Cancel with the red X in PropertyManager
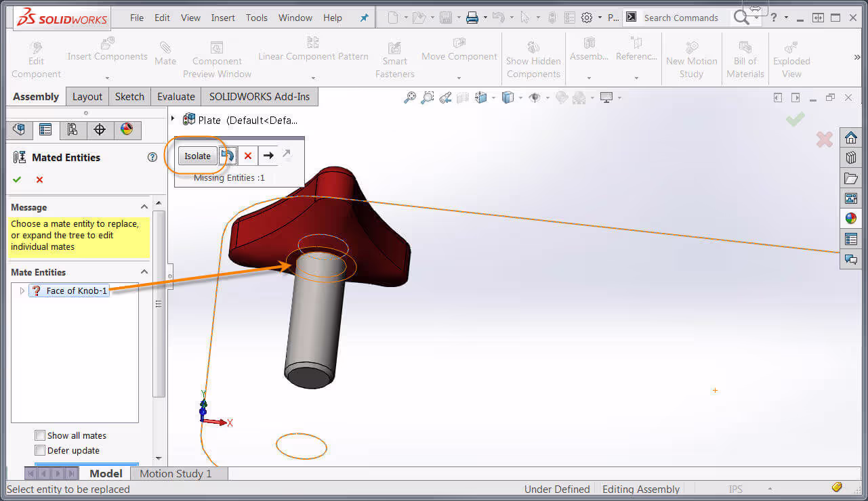Image resolution: width=868 pixels, height=501 pixels. click(39, 179)
